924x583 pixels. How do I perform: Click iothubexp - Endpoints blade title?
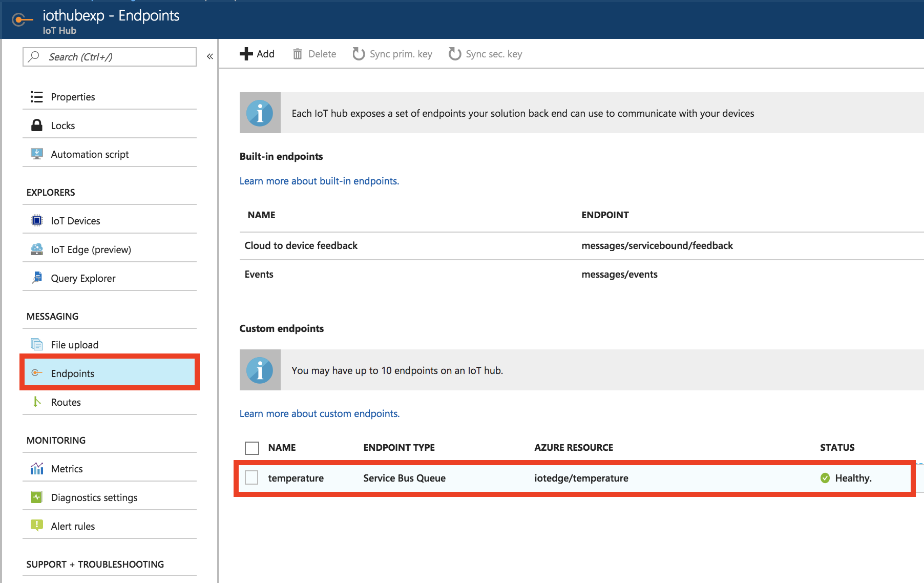click(111, 15)
